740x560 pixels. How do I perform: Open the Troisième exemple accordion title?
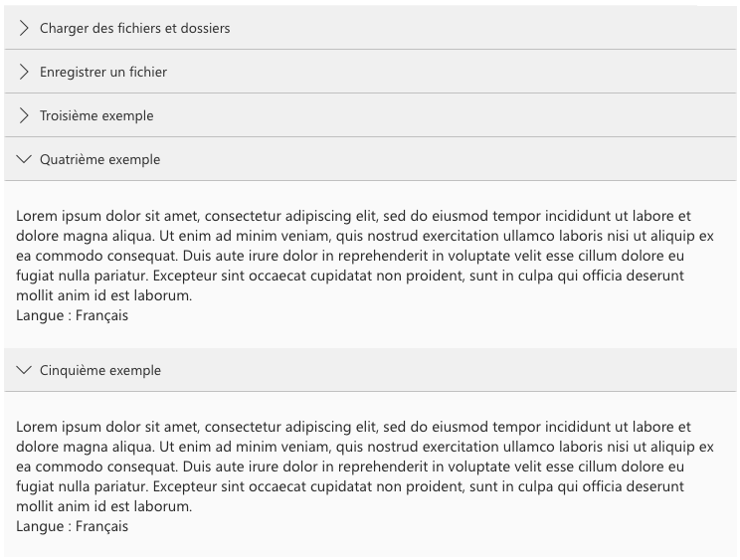pos(96,116)
